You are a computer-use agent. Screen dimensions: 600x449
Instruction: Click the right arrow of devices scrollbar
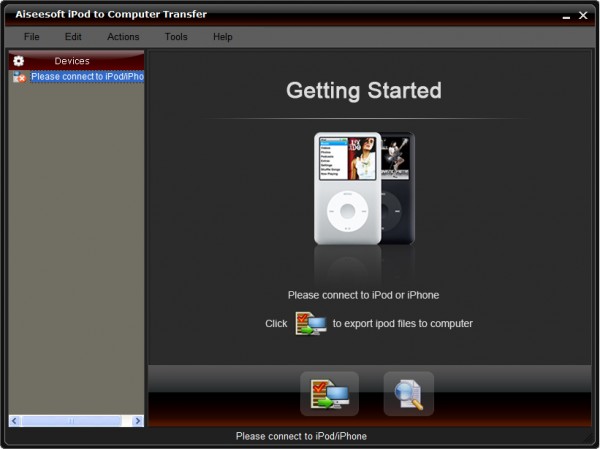138,421
